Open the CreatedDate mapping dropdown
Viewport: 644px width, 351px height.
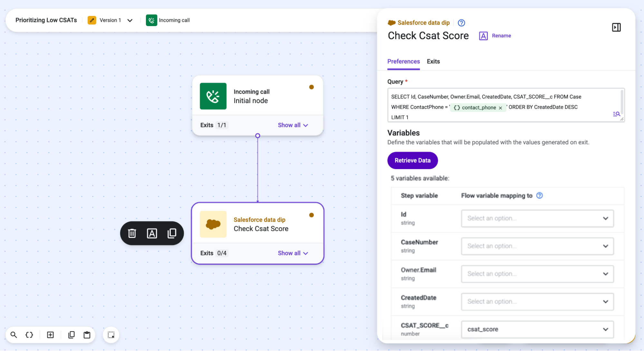point(537,301)
